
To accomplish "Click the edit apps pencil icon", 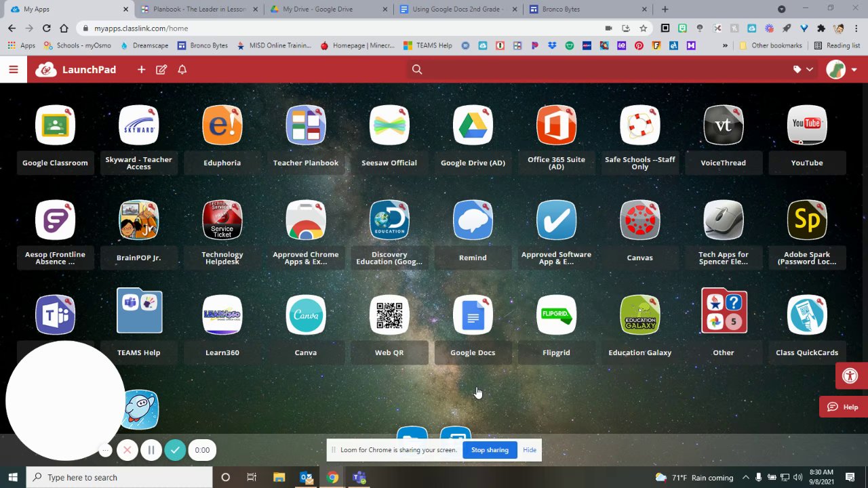I will pyautogui.click(x=161, y=69).
